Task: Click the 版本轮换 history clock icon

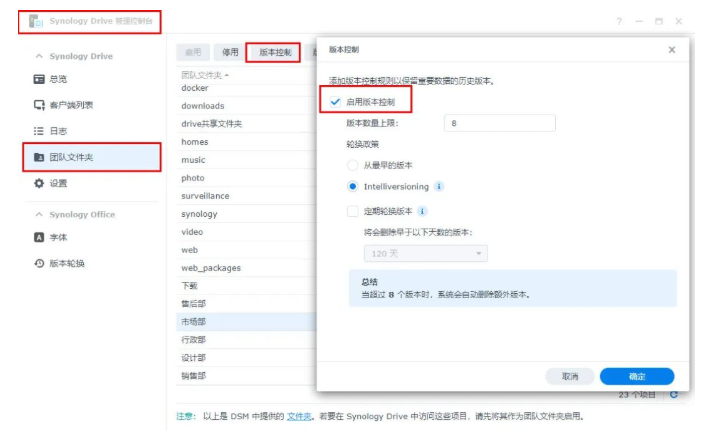Action: 39,263
